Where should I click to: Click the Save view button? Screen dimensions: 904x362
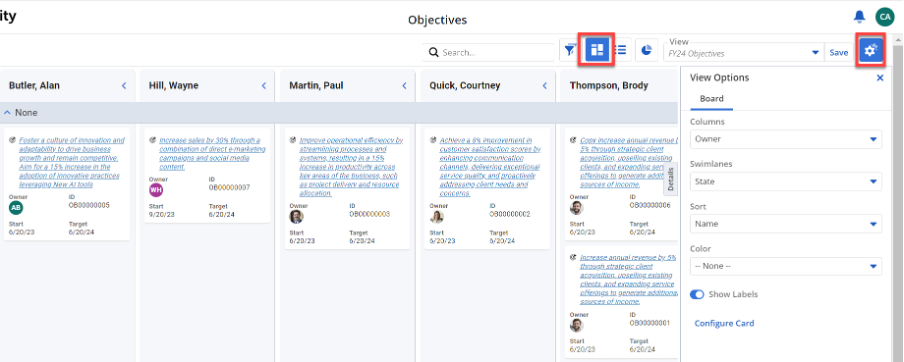(x=838, y=52)
